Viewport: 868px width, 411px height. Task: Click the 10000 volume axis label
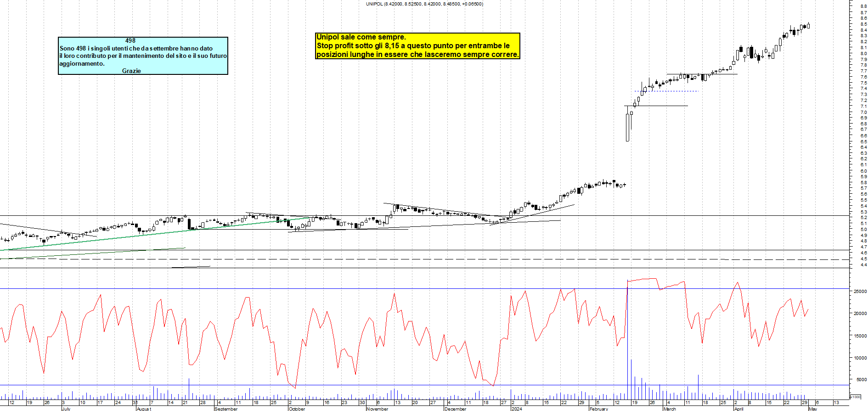click(860, 358)
